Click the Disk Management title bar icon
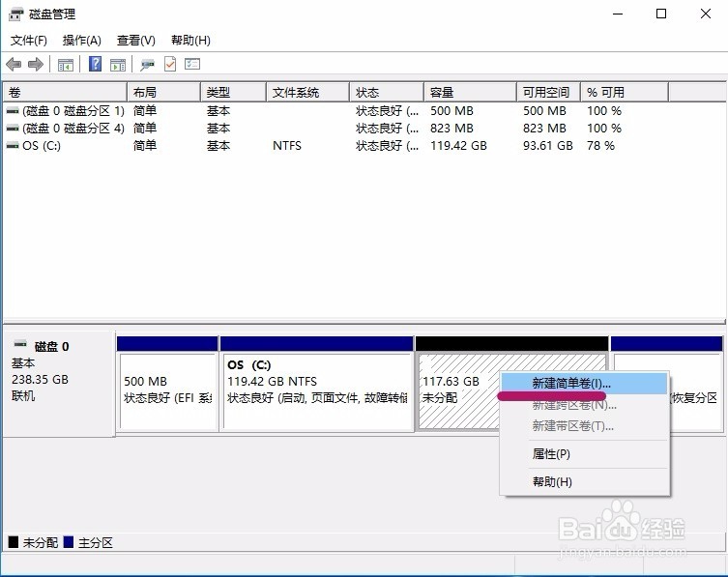 point(15,14)
